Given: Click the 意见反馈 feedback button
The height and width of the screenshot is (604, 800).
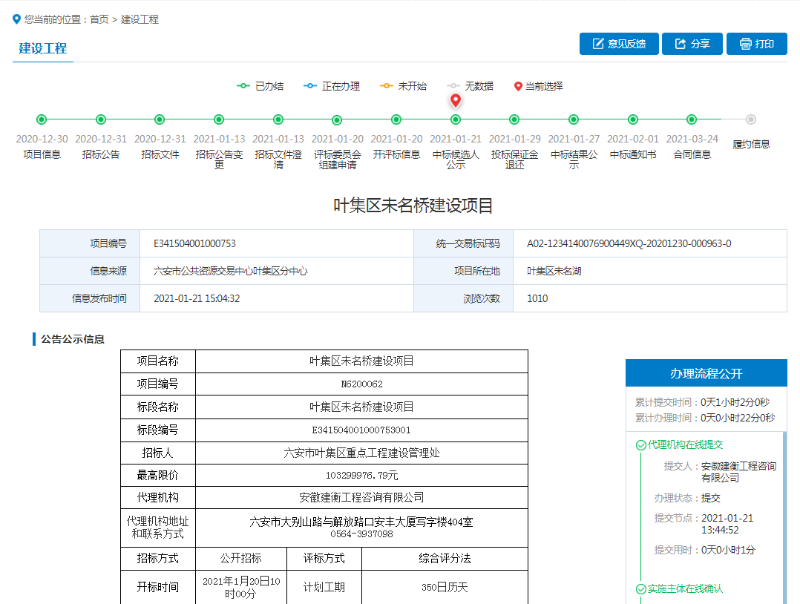Looking at the screenshot, I should (619, 44).
